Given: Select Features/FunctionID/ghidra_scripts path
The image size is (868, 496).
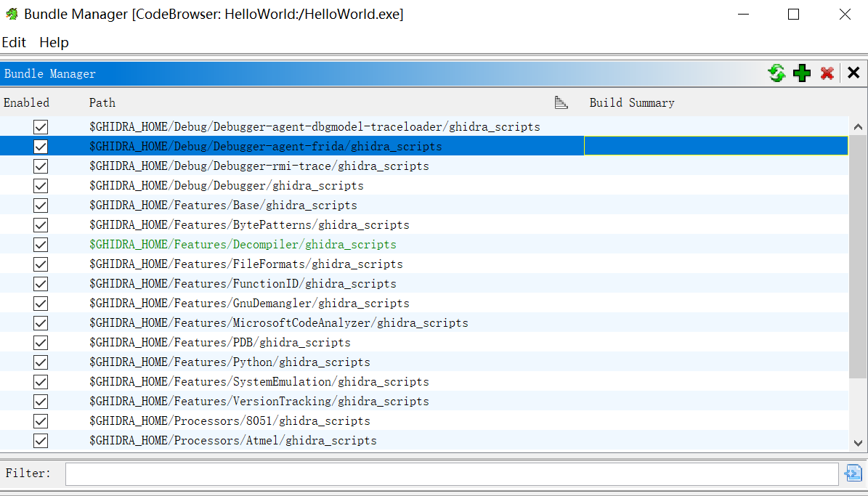Looking at the screenshot, I should [243, 284].
